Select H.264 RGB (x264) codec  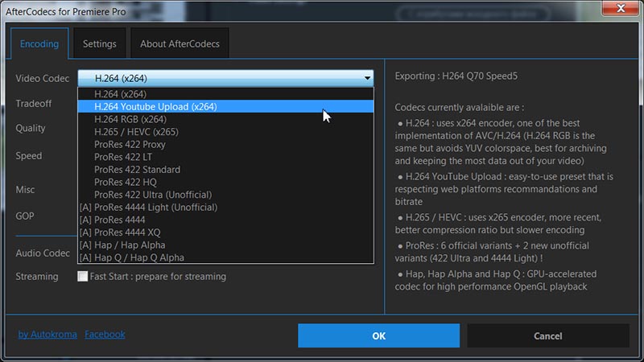pos(225,119)
